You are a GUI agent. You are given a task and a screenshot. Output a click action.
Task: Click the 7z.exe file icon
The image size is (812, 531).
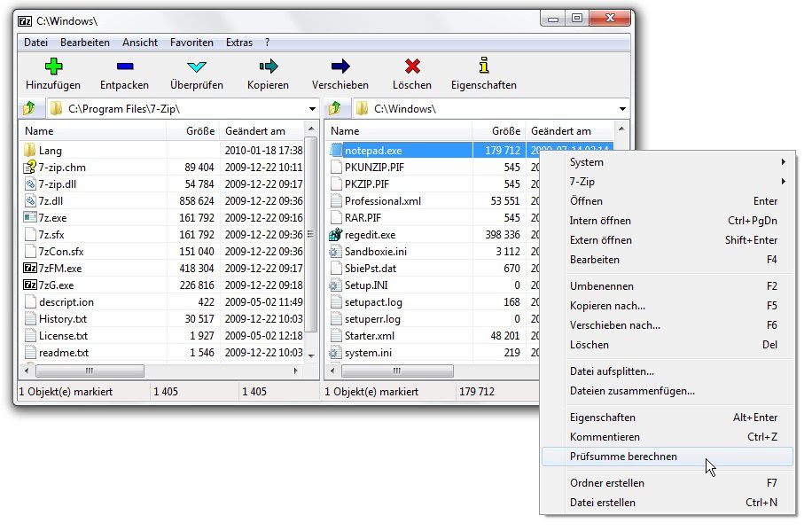pos(30,217)
